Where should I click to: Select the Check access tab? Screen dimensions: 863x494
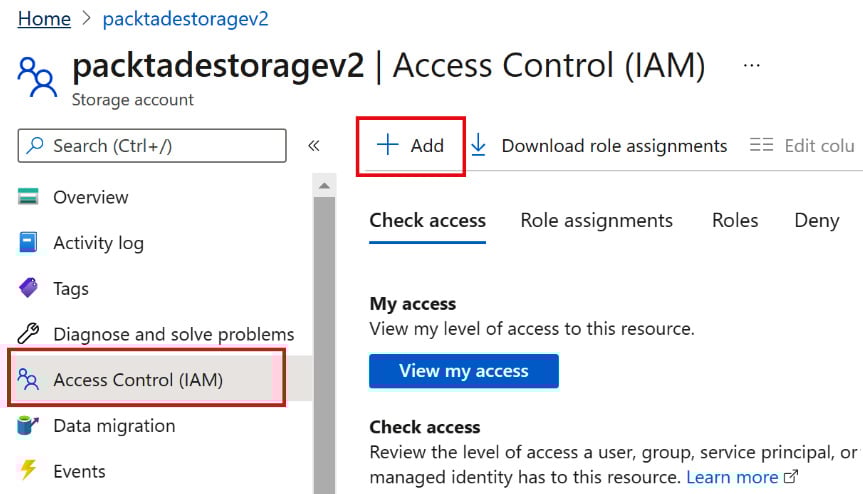(427, 221)
